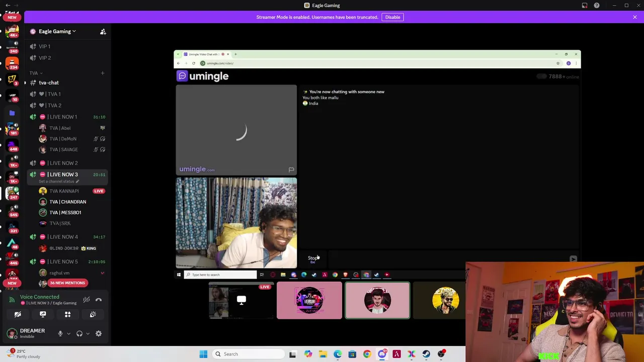
Task: Open OBS Studio from Windows taskbar
Action: pos(441,354)
